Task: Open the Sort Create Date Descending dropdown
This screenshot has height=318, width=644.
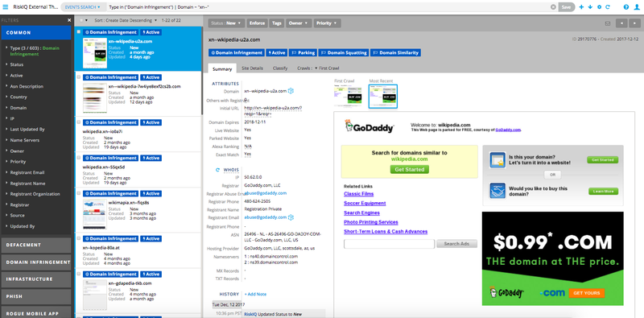Action: (126, 20)
